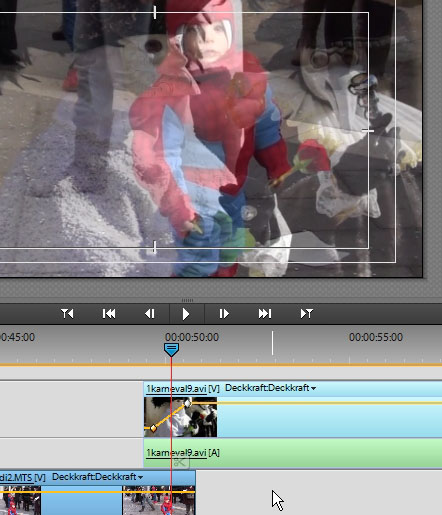The width and height of the screenshot is (442, 515).
Task: Select the 1karneval9.avi [A] audio clip
Action: pos(293,453)
